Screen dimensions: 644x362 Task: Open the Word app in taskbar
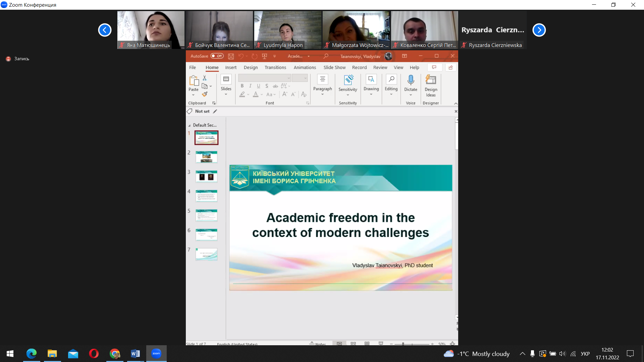click(x=136, y=353)
